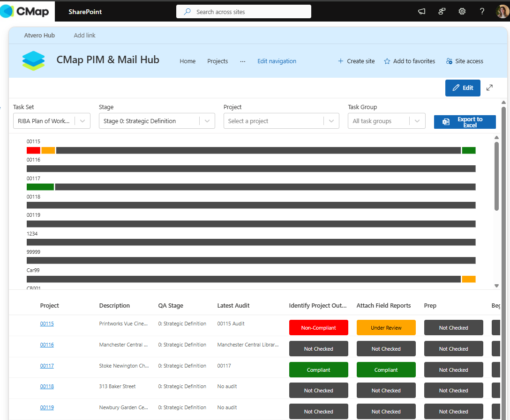
Task: Click the Attach Field Reports column header
Action: click(x=383, y=306)
